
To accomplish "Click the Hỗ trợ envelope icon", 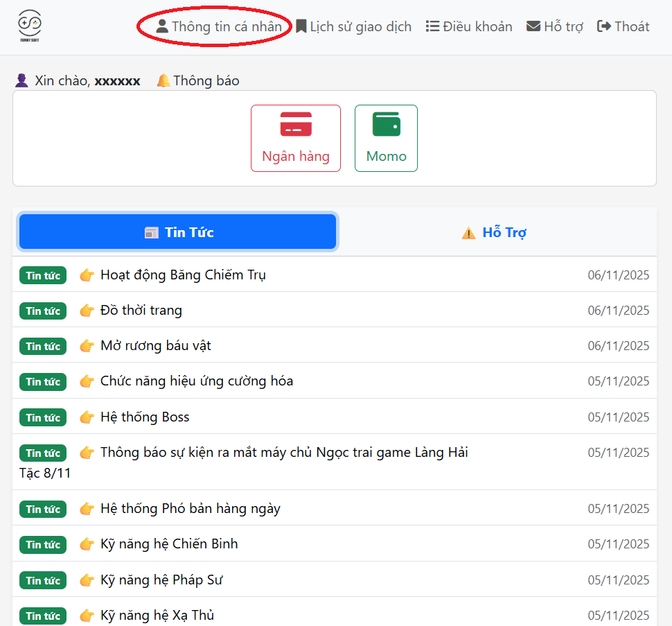I will pyautogui.click(x=533, y=26).
